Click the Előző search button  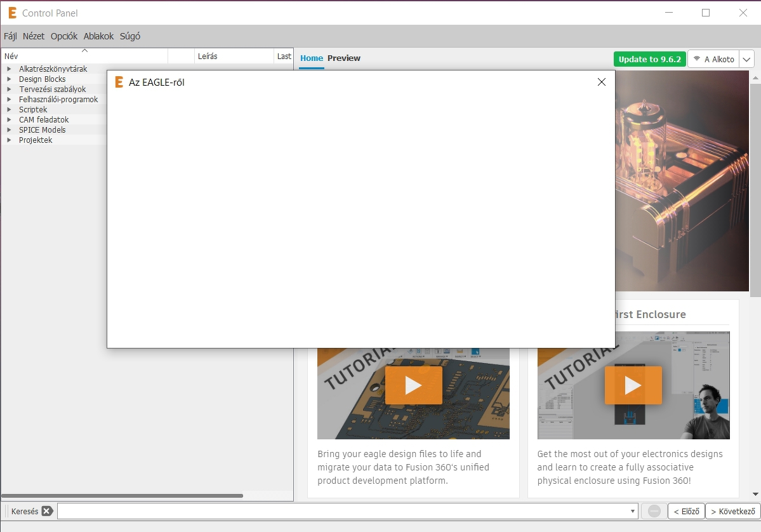click(686, 511)
